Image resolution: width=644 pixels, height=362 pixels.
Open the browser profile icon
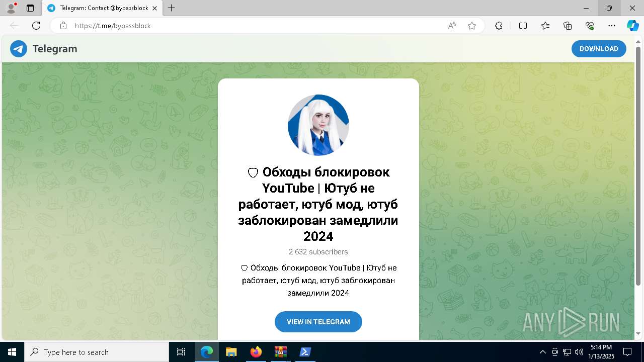click(11, 8)
